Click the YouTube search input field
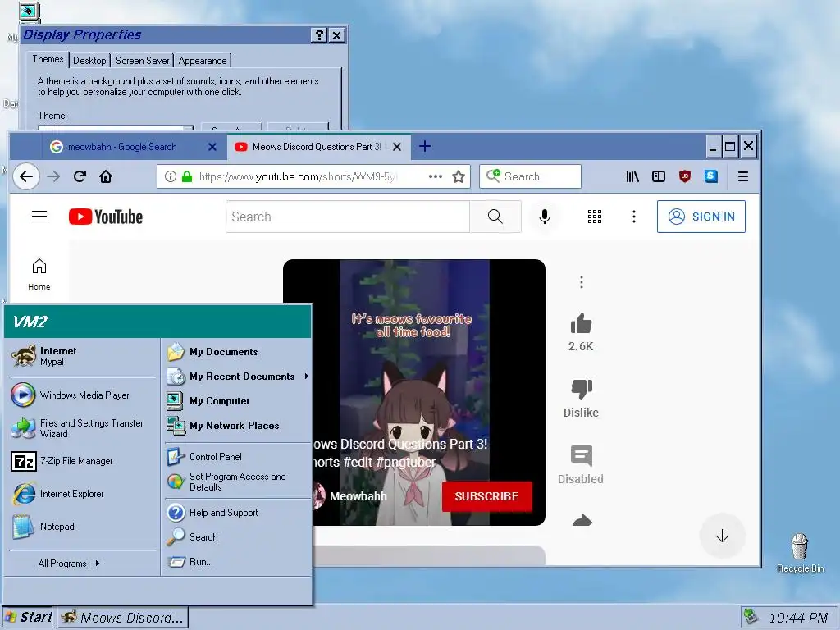The height and width of the screenshot is (630, 840). (x=348, y=217)
